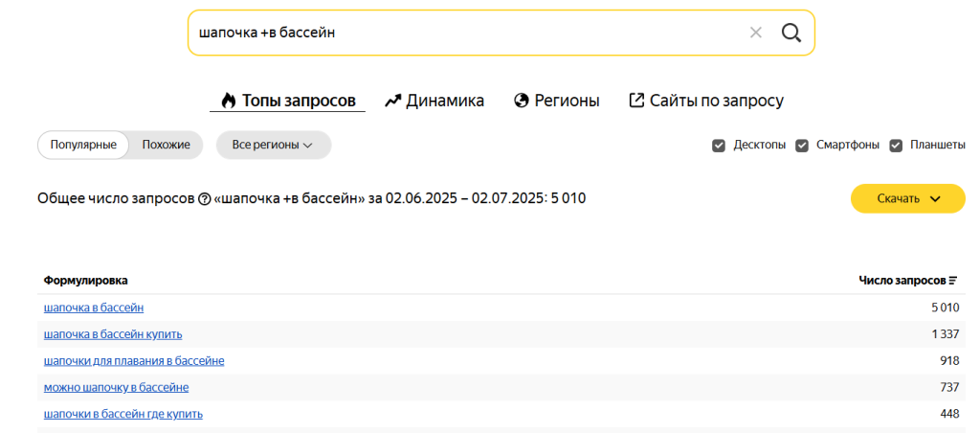Clear the search field with X icon

756,33
